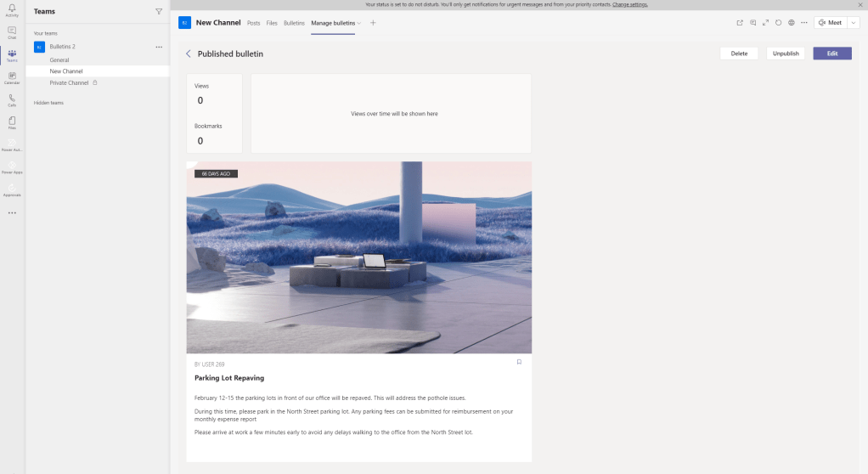Image resolution: width=868 pixels, height=474 pixels.
Task: Expand the Hidden teams section
Action: click(48, 103)
